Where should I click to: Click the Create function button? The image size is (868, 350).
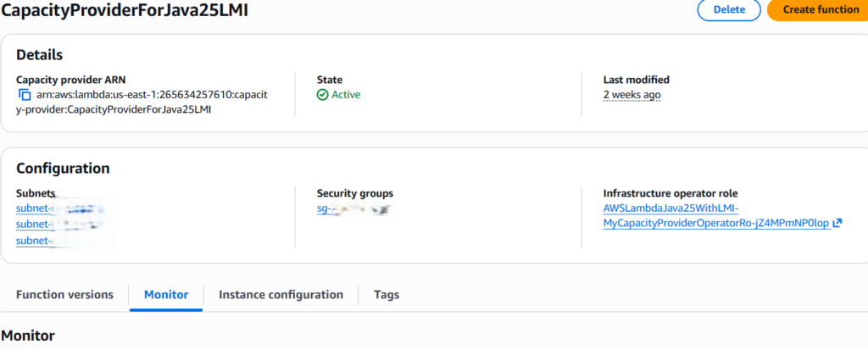coord(819,9)
